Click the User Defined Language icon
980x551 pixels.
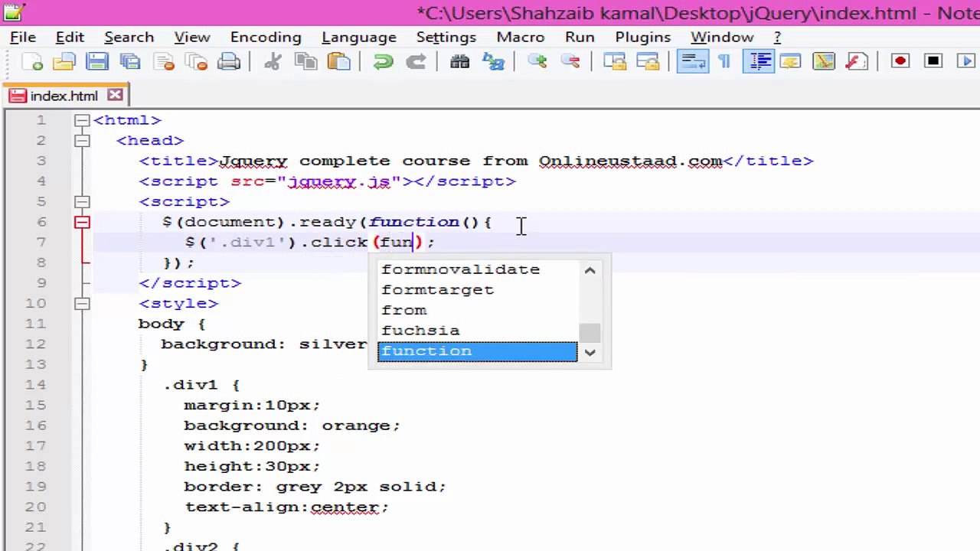(x=790, y=62)
